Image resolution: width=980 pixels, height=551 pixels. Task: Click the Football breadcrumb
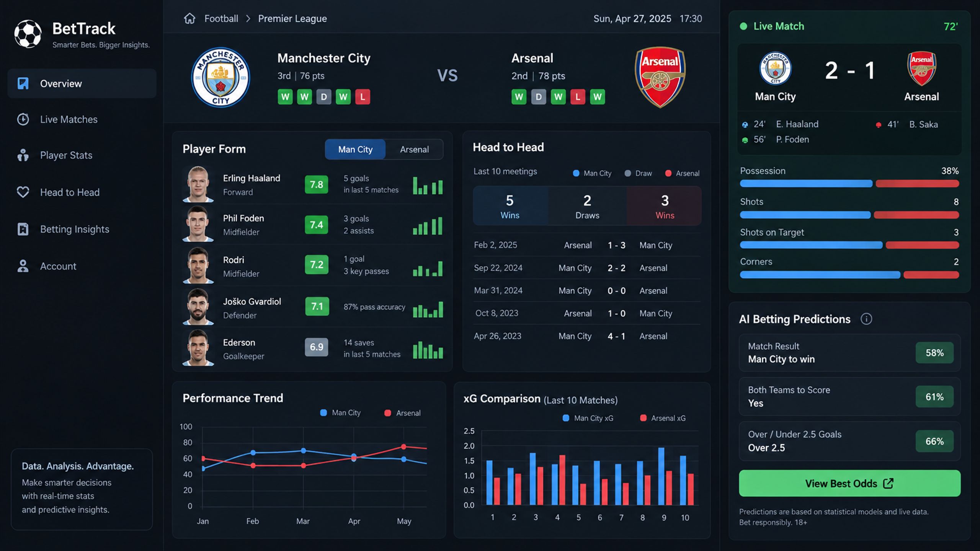tap(221, 18)
